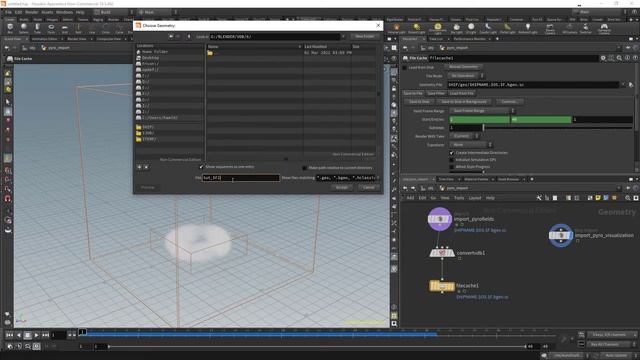Toggle Make path relative to current directory
Screen dimensions: 640x360
(x=304, y=168)
